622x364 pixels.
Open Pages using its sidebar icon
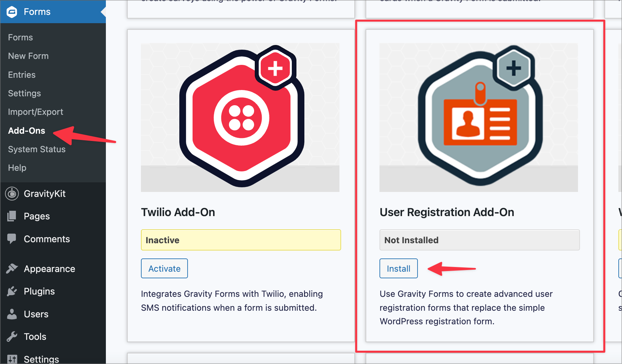pyautogui.click(x=12, y=216)
